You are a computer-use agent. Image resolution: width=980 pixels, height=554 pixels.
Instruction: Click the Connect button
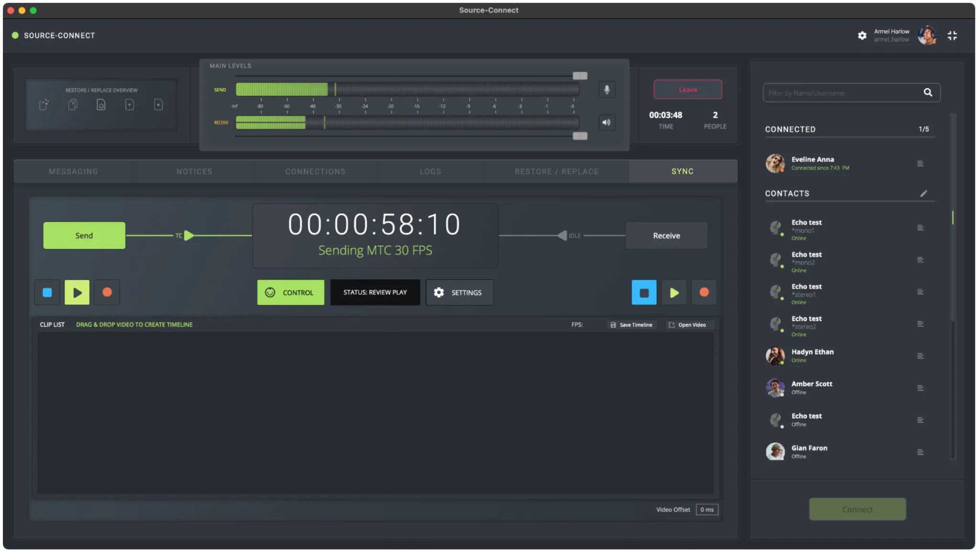click(x=857, y=509)
